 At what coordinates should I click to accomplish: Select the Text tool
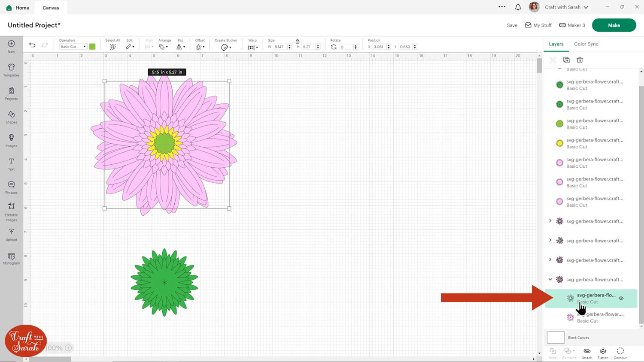pos(11,163)
